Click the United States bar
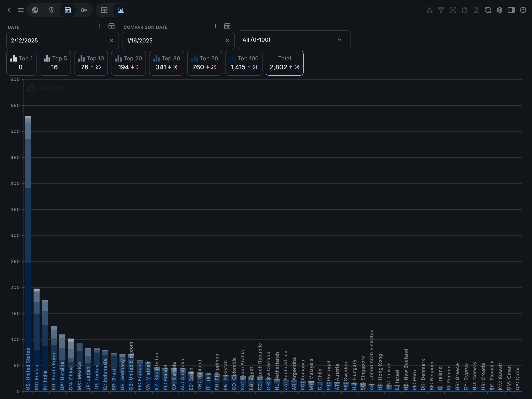Image resolution: width=532 pixels, height=399 pixels. tap(28, 241)
